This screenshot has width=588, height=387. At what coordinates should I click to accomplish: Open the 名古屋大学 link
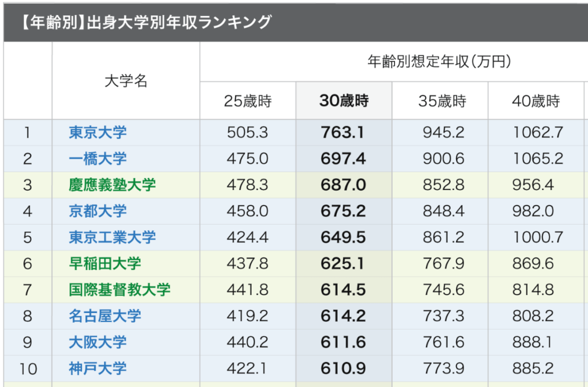click(105, 316)
